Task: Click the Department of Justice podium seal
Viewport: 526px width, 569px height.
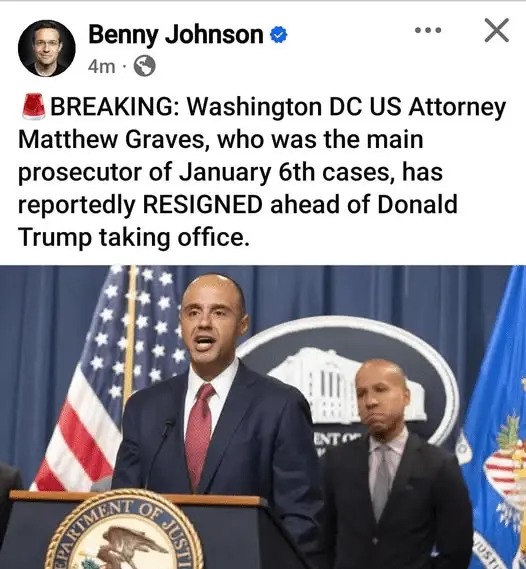Action: 123,531
